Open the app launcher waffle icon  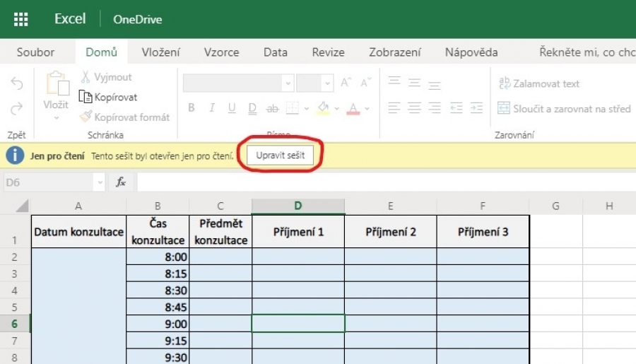(x=20, y=19)
